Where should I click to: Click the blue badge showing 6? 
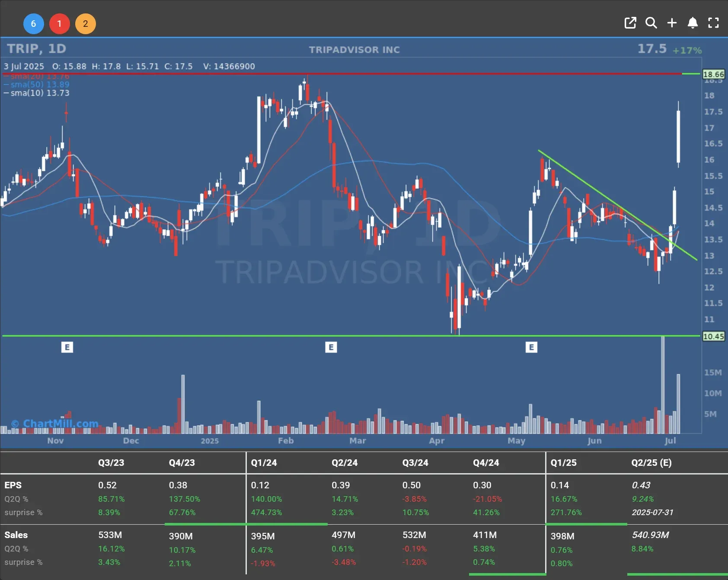(x=33, y=24)
